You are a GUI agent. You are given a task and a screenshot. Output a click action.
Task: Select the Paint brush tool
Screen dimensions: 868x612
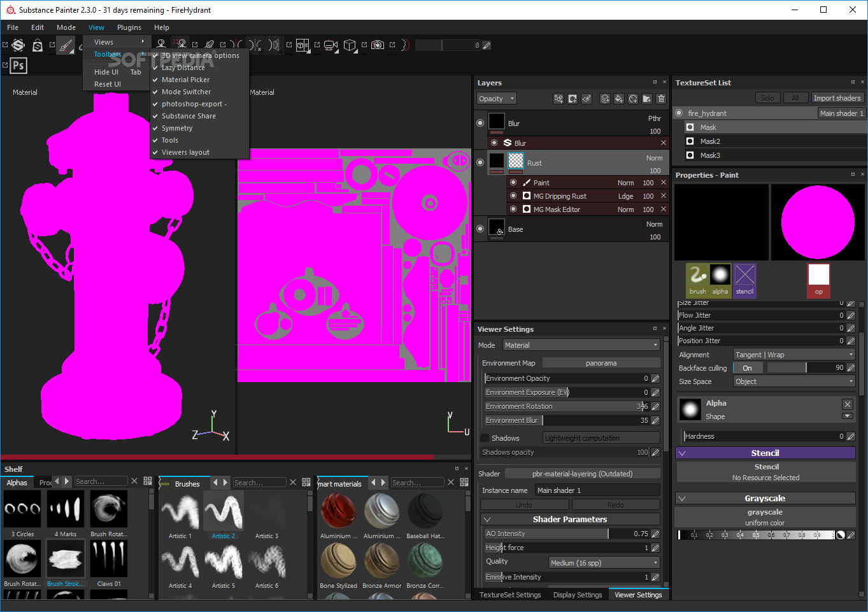coord(66,45)
